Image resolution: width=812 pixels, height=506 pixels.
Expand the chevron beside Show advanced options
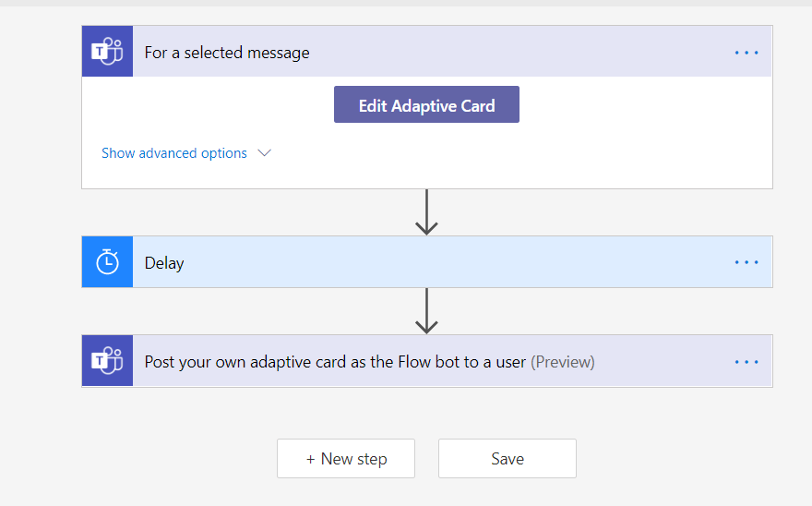265,153
